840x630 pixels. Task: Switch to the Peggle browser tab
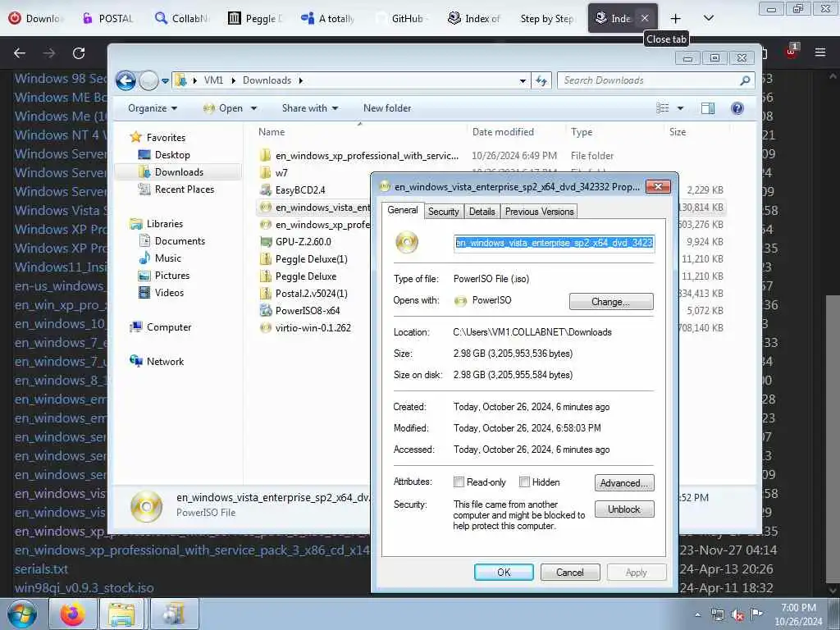pos(255,19)
